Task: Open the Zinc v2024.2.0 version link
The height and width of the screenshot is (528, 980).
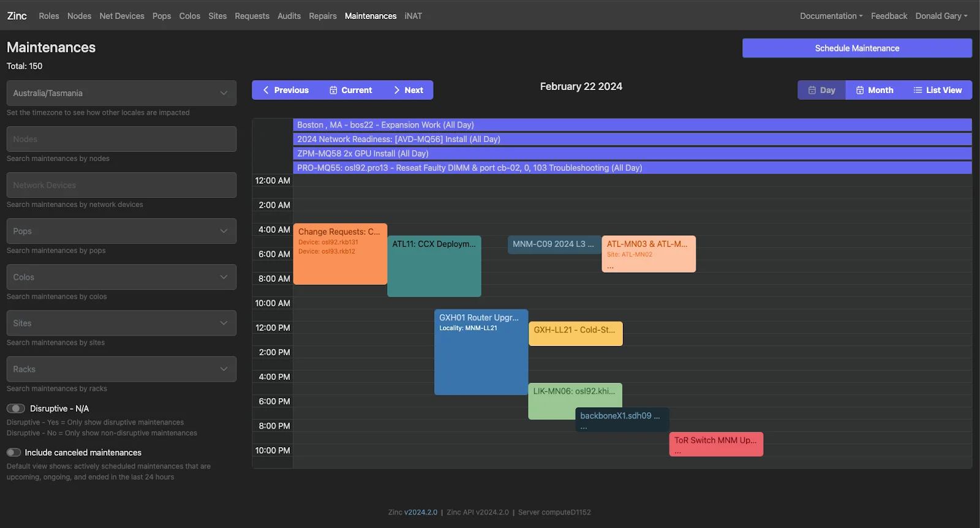Action: [420, 513]
